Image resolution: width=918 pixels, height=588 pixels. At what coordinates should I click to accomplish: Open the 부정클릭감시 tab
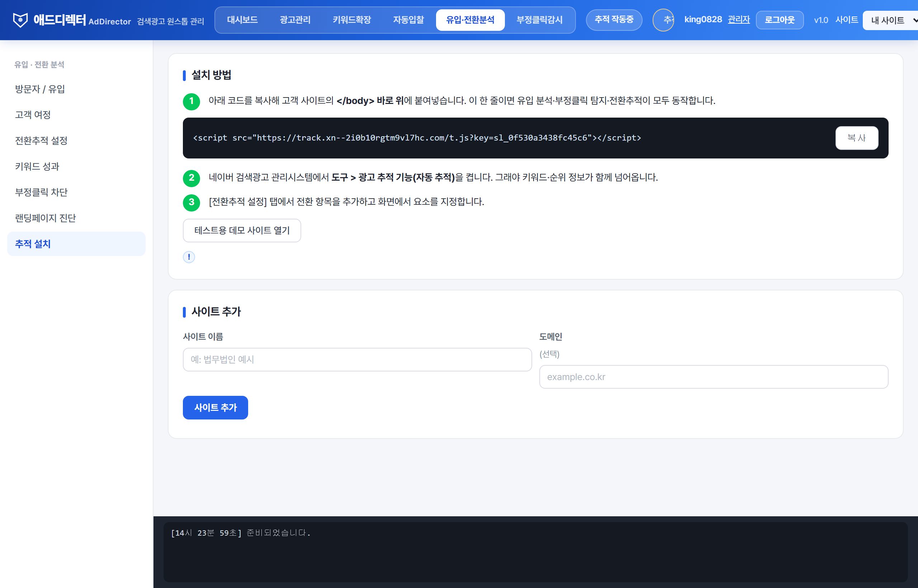pos(540,20)
